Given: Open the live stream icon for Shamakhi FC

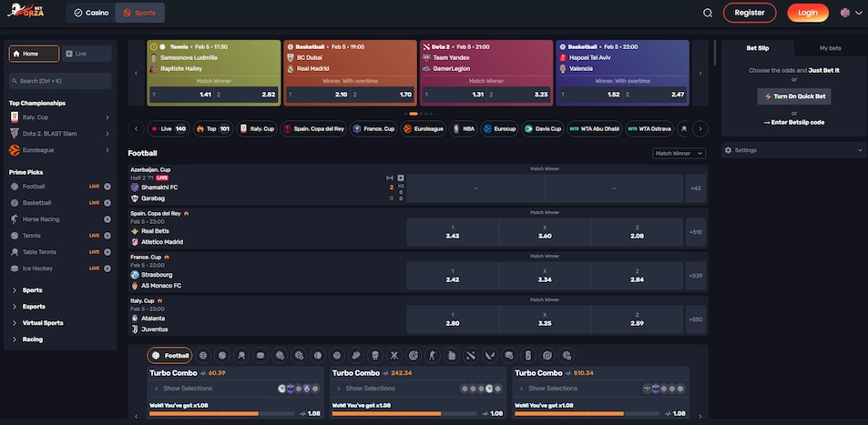Looking at the screenshot, I should click(400, 177).
